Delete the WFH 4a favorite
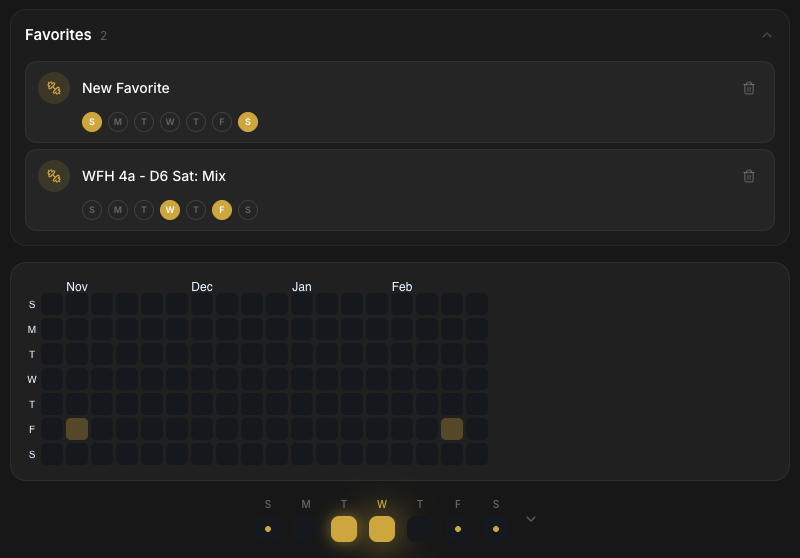The height and width of the screenshot is (558, 800). 748,176
